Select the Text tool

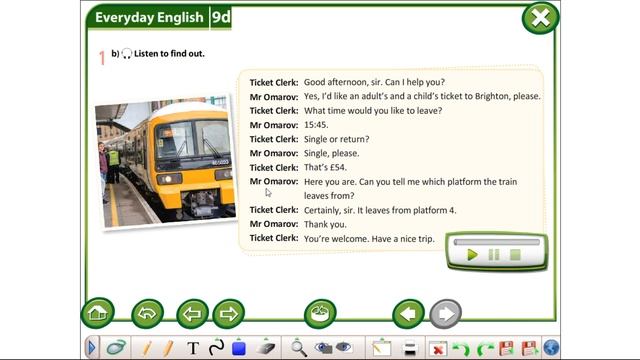coord(193,349)
